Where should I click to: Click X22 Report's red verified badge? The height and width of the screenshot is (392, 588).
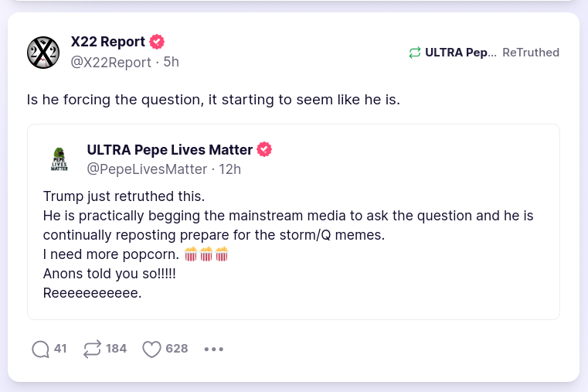[x=157, y=42]
